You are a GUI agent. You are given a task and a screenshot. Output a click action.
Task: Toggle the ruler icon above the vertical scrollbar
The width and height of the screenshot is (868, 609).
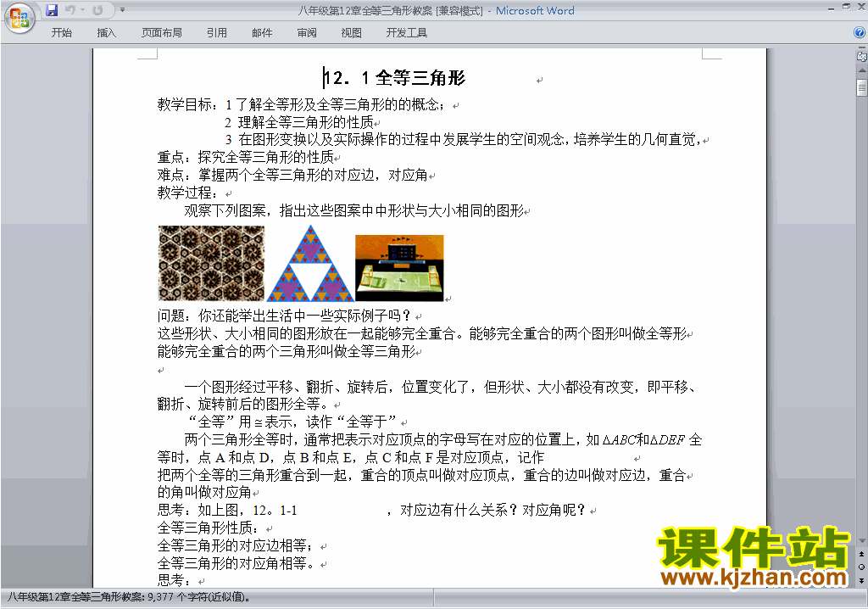(862, 56)
